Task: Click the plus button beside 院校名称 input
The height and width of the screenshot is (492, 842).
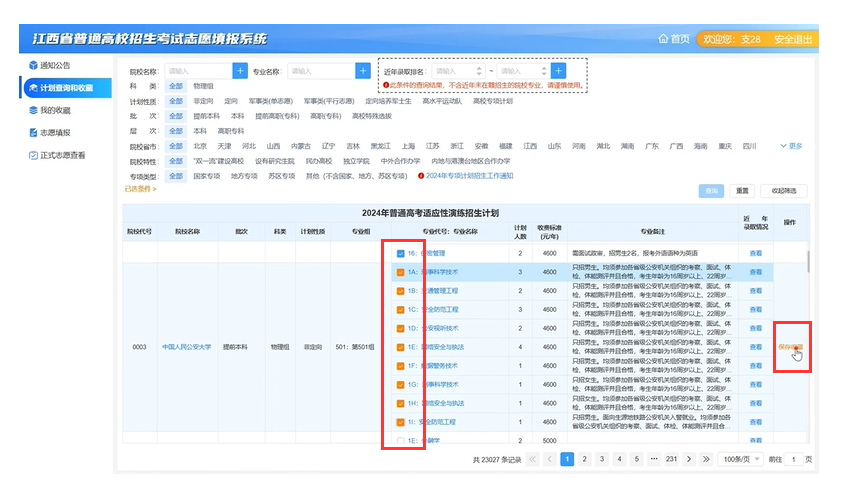Action: [x=240, y=71]
